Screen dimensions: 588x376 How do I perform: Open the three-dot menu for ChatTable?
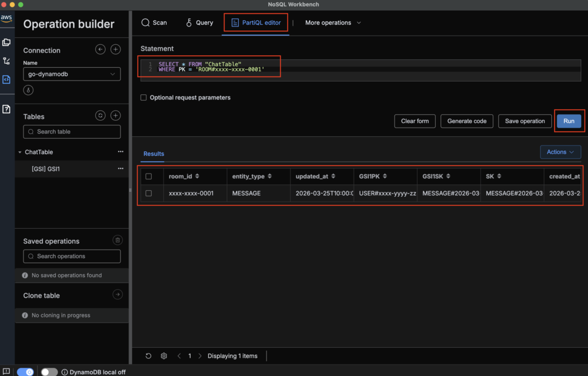120,152
